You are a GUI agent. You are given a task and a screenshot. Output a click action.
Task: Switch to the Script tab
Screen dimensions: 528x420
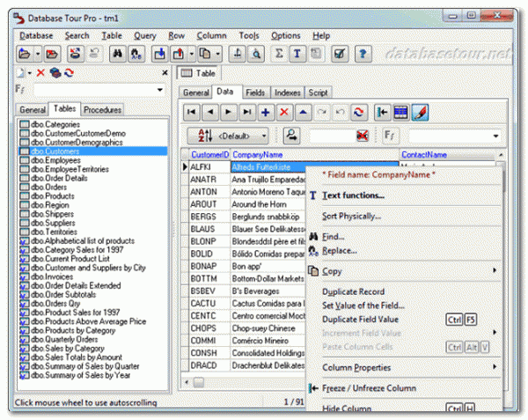pos(318,92)
